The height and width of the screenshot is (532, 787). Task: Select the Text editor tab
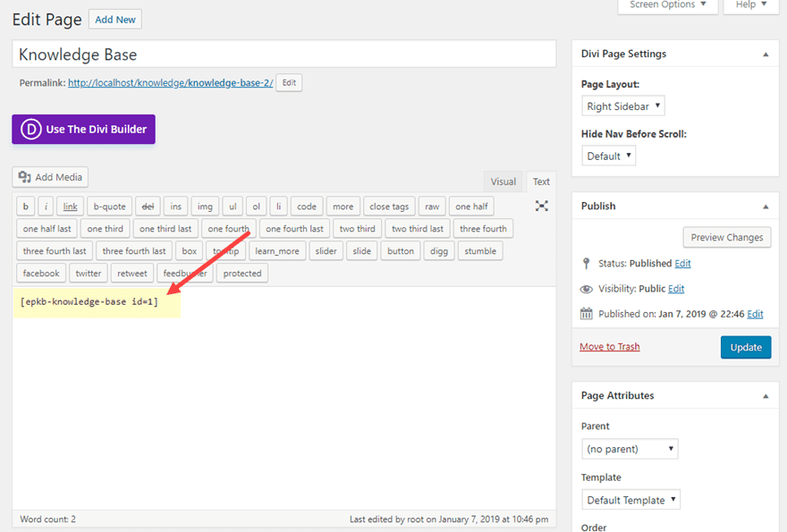click(540, 181)
